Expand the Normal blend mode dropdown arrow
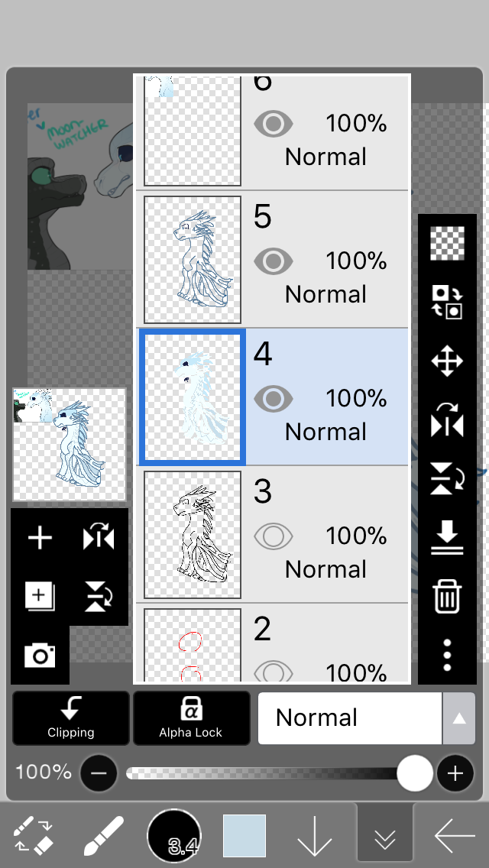The image size is (489, 868). tap(458, 718)
